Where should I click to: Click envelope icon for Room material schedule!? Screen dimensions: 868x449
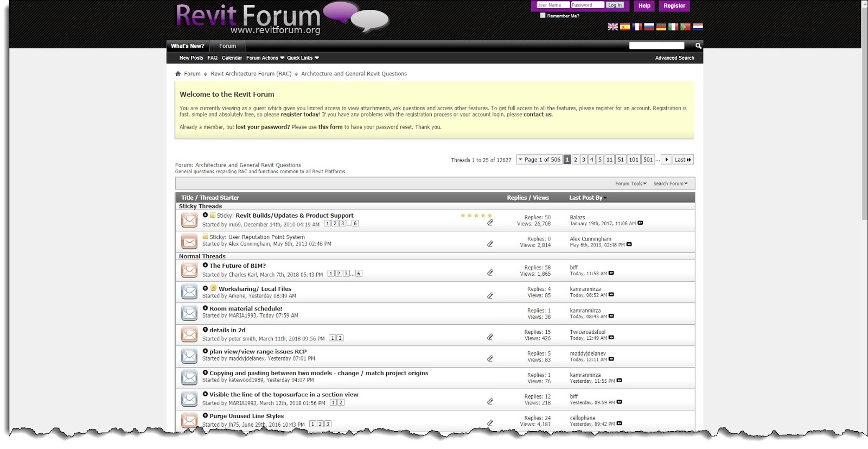(x=189, y=313)
